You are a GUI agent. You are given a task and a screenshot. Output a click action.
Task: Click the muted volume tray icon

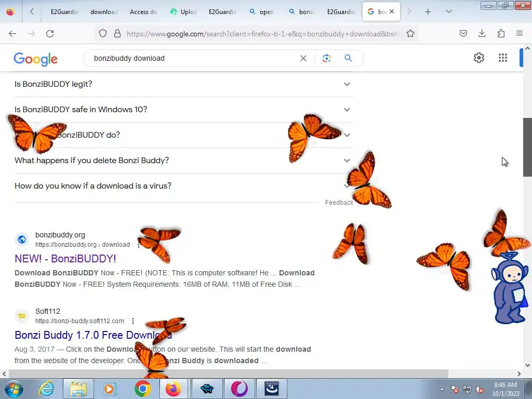pyautogui.click(x=480, y=390)
